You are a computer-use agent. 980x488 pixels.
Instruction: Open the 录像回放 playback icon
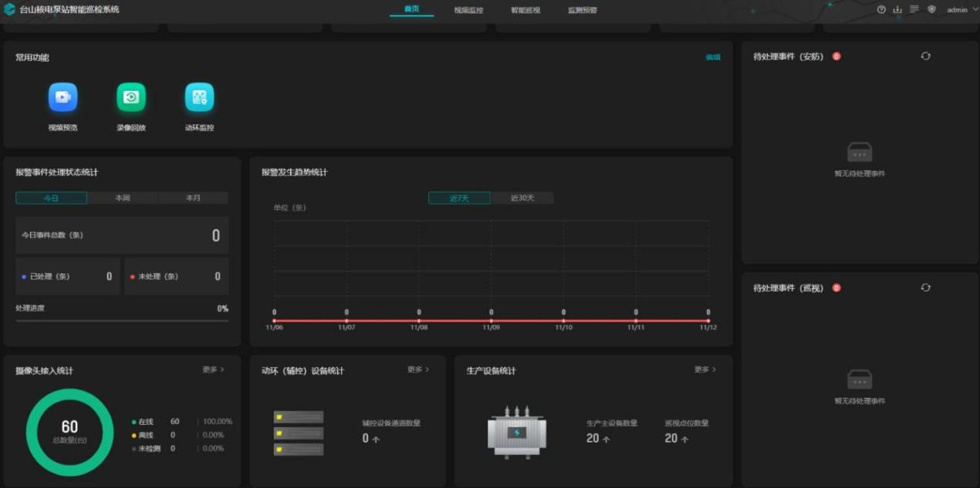pos(131,98)
